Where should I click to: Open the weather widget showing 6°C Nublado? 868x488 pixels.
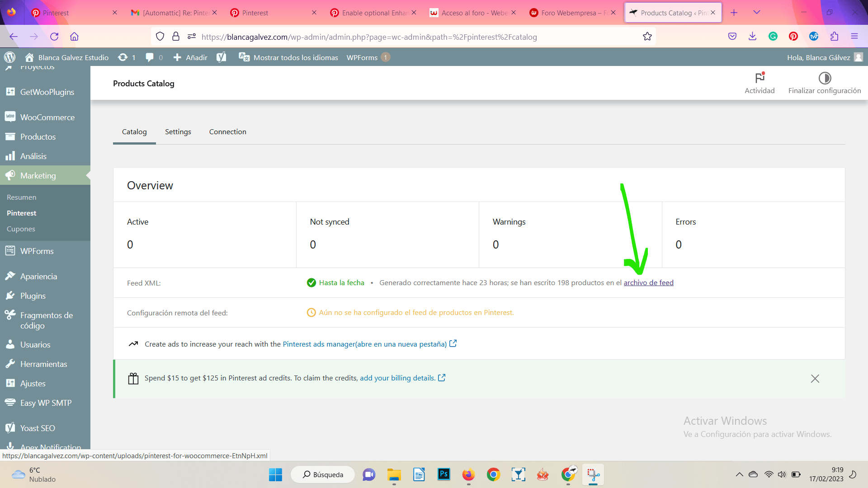tap(34, 475)
